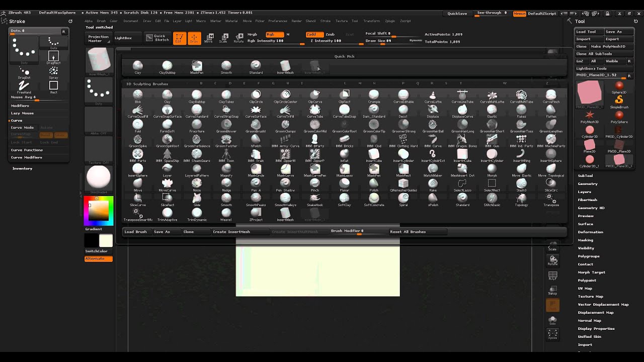The width and height of the screenshot is (644, 362).
Task: Select the Spray stroke type
Action: click(x=53, y=72)
